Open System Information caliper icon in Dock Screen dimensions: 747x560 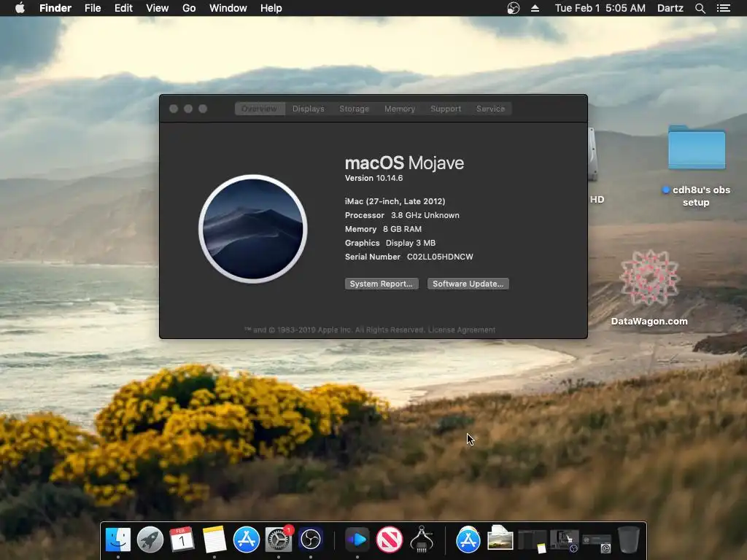(421, 540)
